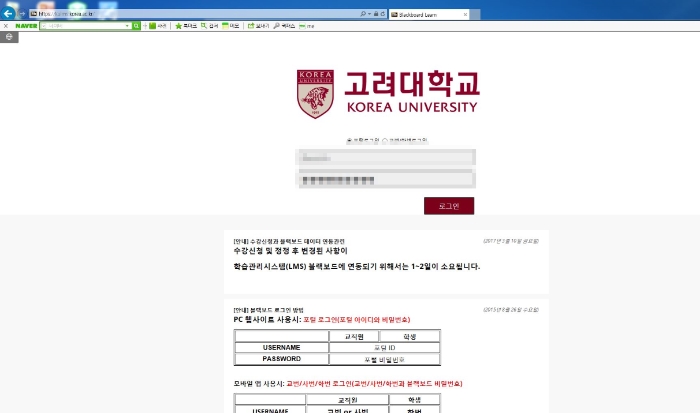Click the USERNAME cell in first table
The image size is (700, 413).
[281, 347]
